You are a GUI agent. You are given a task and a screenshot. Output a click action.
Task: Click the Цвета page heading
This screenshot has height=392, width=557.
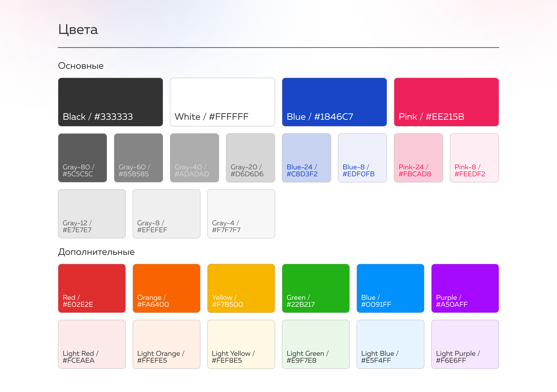coord(78,30)
